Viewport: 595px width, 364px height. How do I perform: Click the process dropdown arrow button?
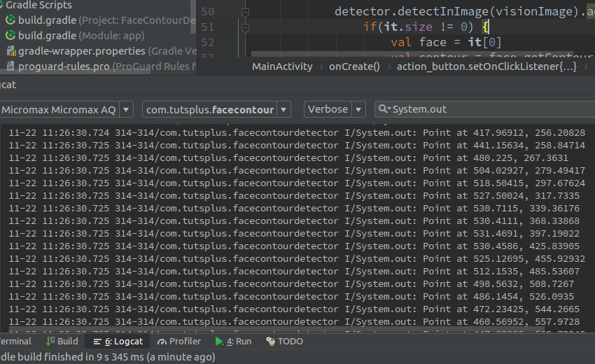click(283, 110)
